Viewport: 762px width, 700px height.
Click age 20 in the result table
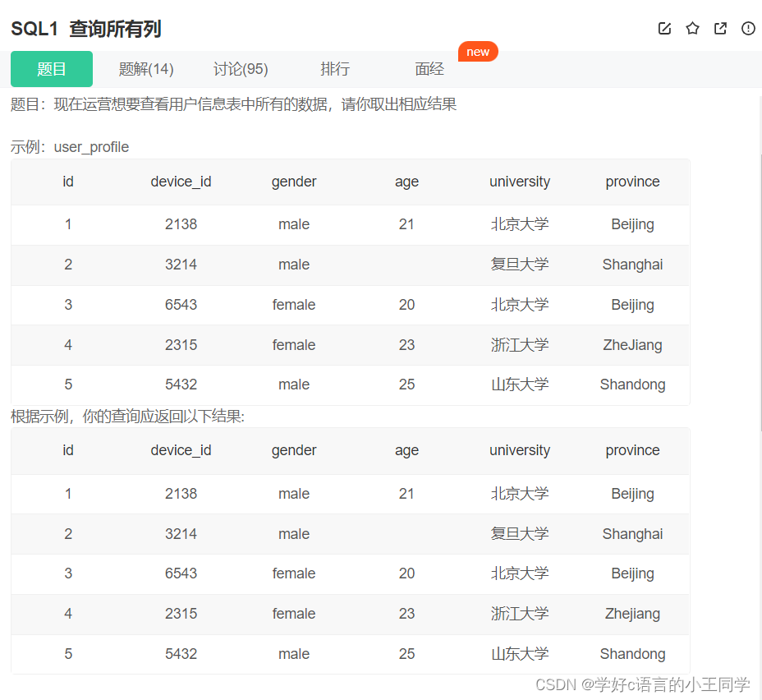406,573
